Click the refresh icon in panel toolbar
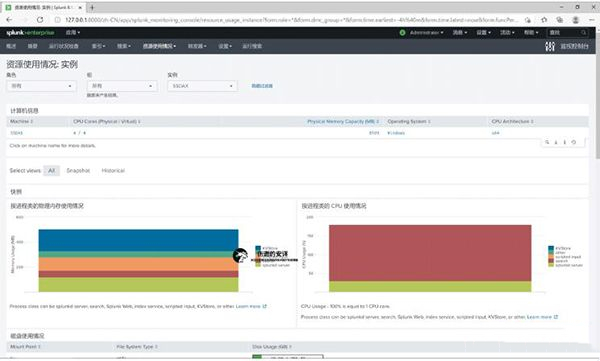The height and width of the screenshot is (361, 600). (574, 142)
